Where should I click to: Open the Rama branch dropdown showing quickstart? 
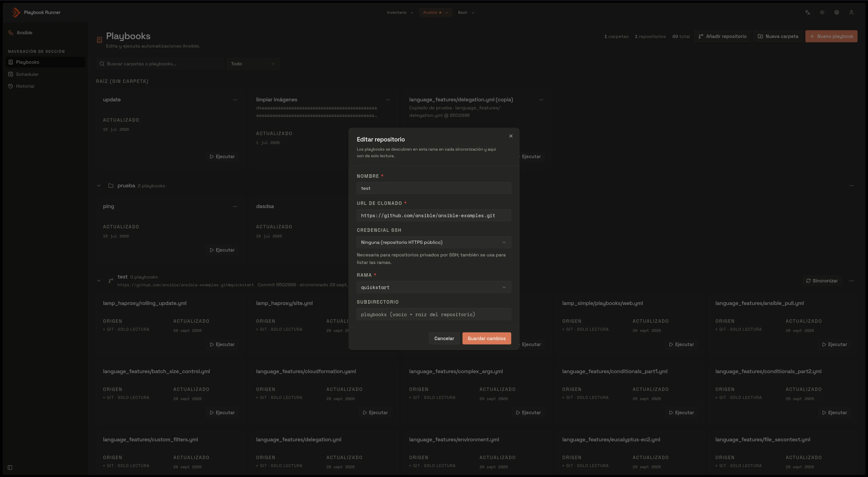pos(434,287)
